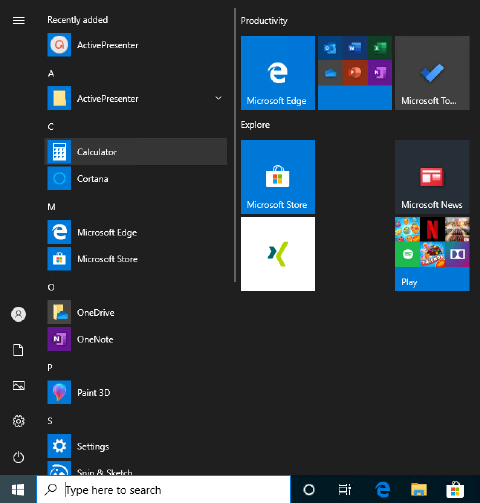Open Settings from the app list
480x503 pixels.
[x=136, y=446]
